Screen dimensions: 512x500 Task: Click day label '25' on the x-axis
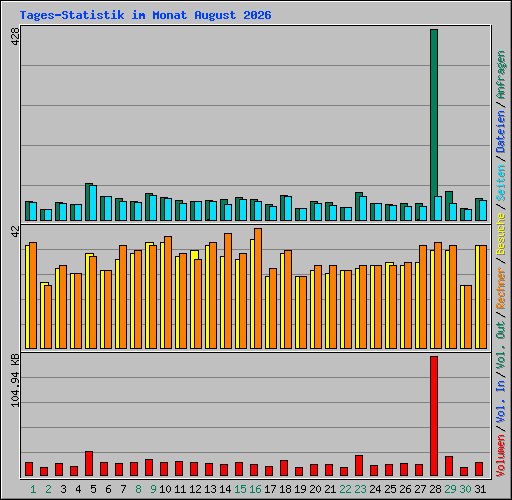pyautogui.click(x=390, y=489)
